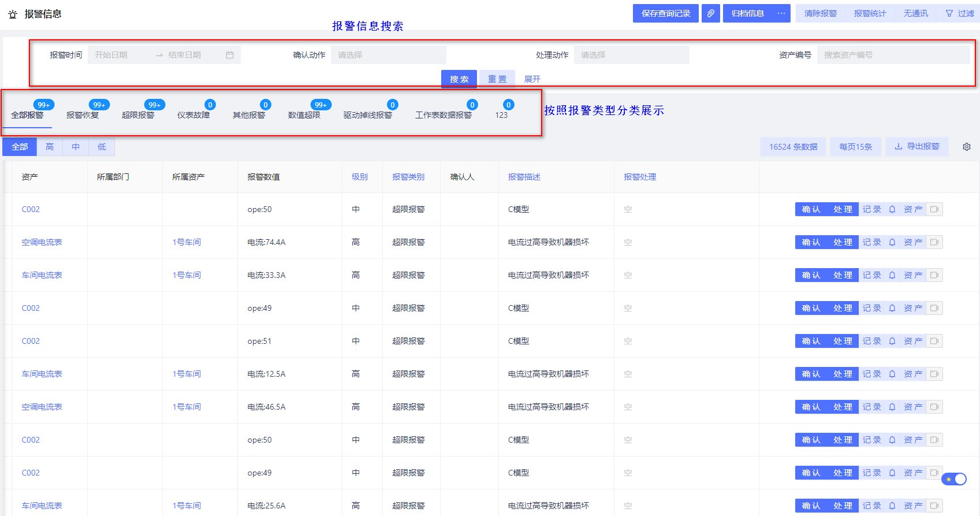Click camera icon in 电流:46.5A row
Image resolution: width=980 pixels, height=516 pixels.
pyautogui.click(x=934, y=407)
